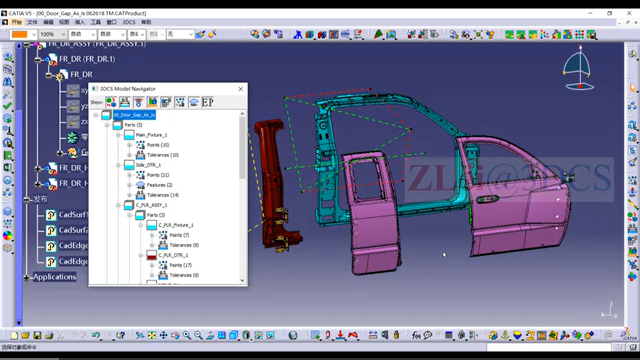
Task: Open the third Chinese-labelled menu in the menu bar
Action: pyautogui.click(x=48, y=22)
